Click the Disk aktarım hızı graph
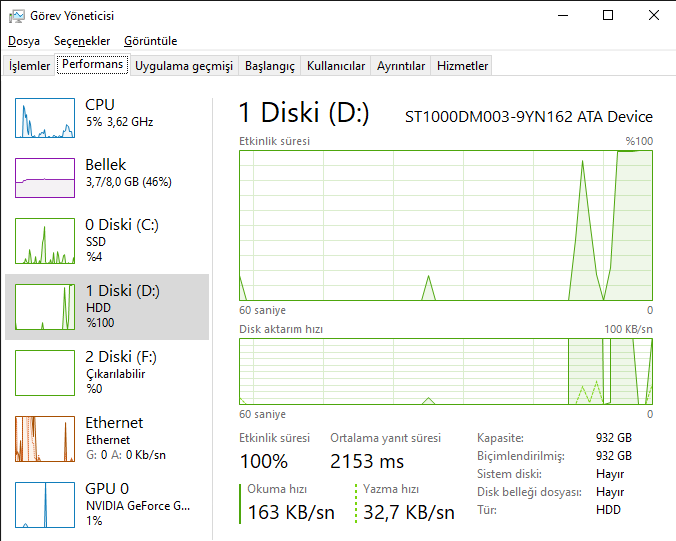This screenshot has width=676, height=541. (445, 371)
